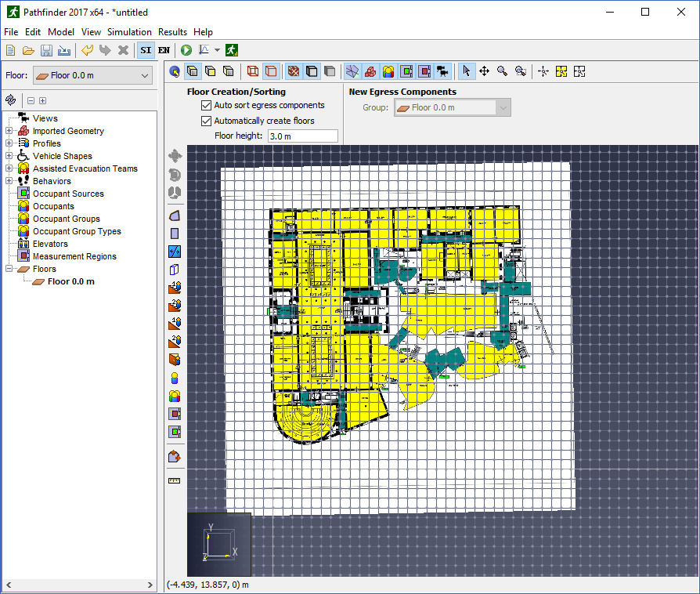Click the Floor height input field
Viewport: 700px width, 594px height.
click(x=303, y=136)
